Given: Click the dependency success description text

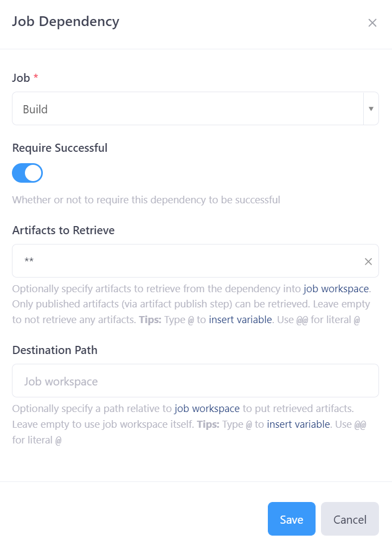Looking at the screenshot, I should [x=146, y=200].
